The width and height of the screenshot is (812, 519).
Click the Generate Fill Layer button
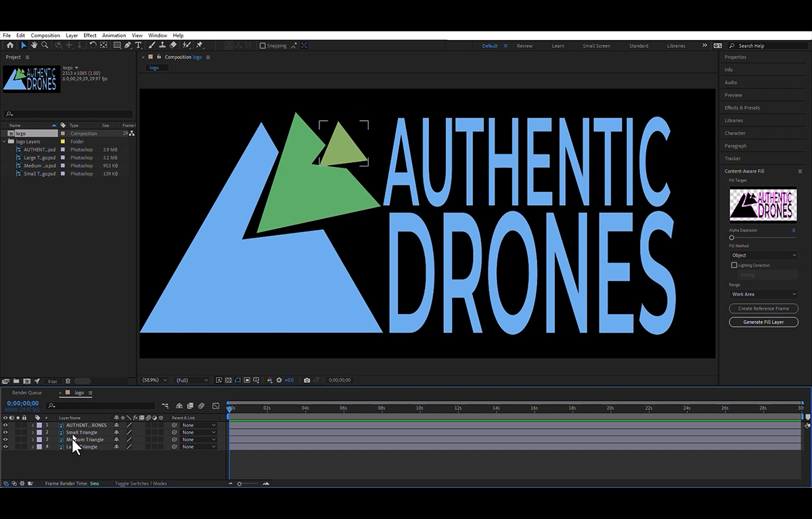tap(763, 322)
